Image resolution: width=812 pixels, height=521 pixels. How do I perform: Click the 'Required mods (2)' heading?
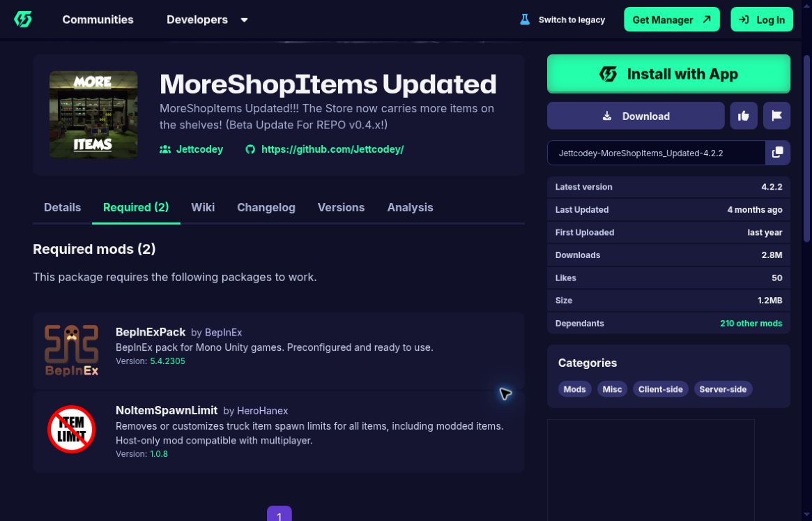pyautogui.click(x=94, y=249)
